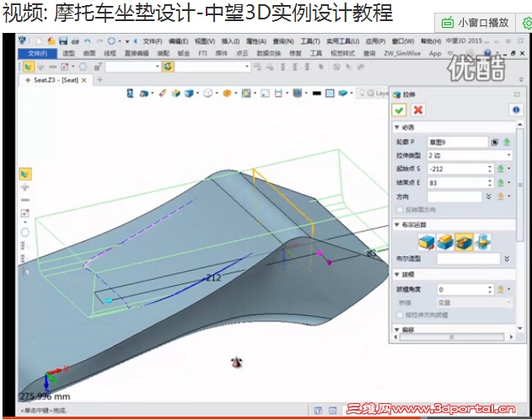This screenshot has height=420, width=532.
Task: Select the Remove boolean operation icon
Action: click(464, 242)
